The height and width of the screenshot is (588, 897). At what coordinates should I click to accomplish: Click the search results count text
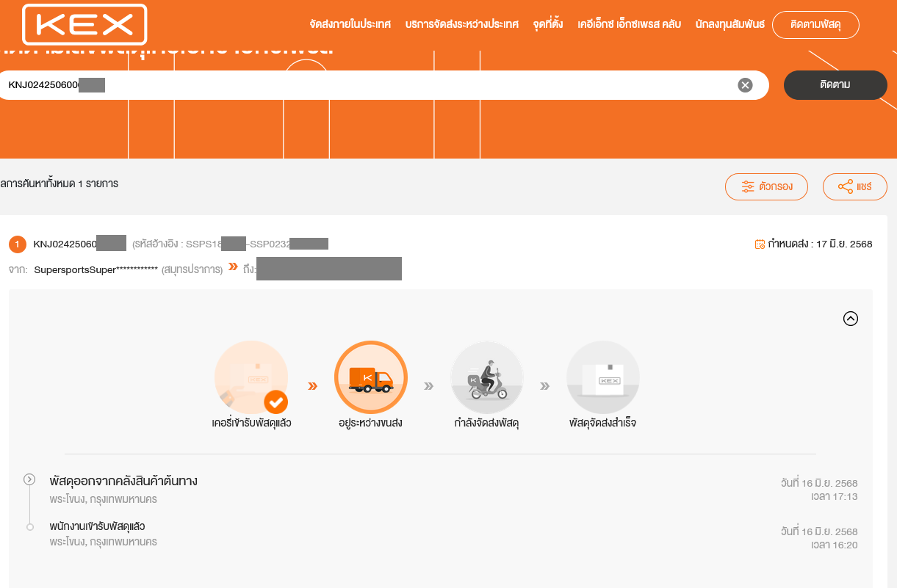click(60, 184)
